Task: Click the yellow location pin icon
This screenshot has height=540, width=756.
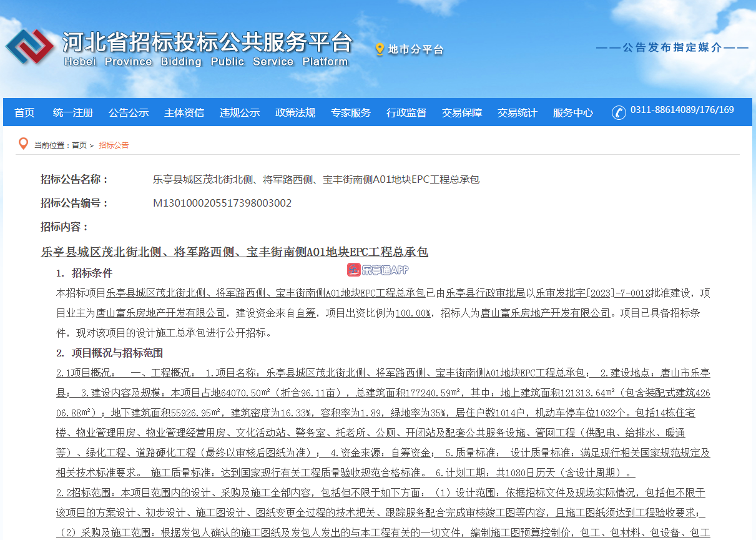Action: (379, 49)
